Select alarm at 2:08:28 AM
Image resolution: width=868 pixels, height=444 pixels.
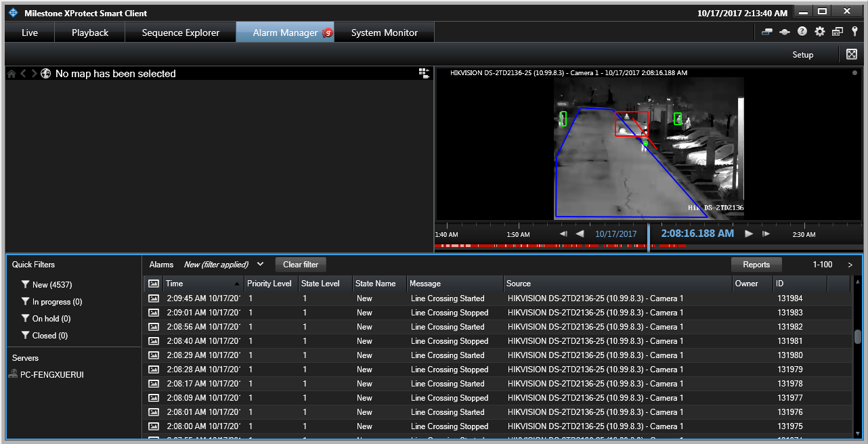pyautogui.click(x=498, y=370)
